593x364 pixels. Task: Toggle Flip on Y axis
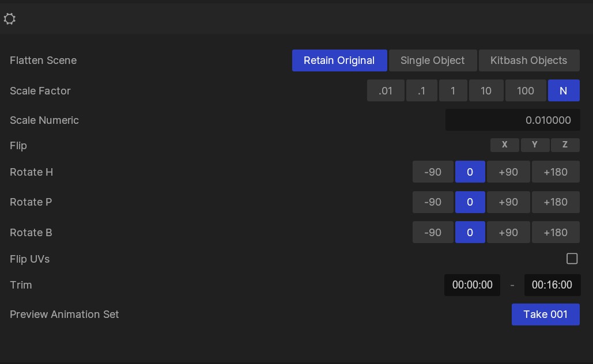[534, 145]
